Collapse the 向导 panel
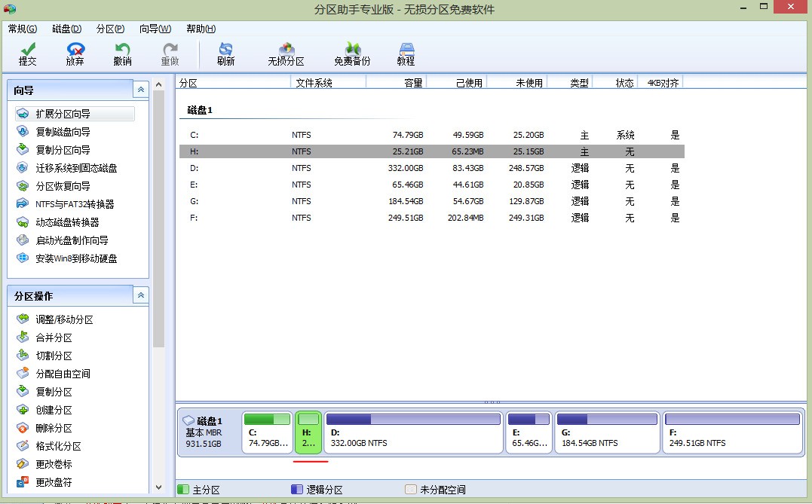This screenshot has height=504, width=812. click(x=140, y=90)
